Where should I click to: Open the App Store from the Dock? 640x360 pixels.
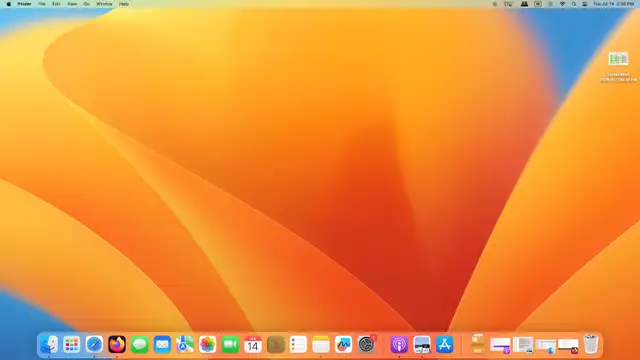444,344
